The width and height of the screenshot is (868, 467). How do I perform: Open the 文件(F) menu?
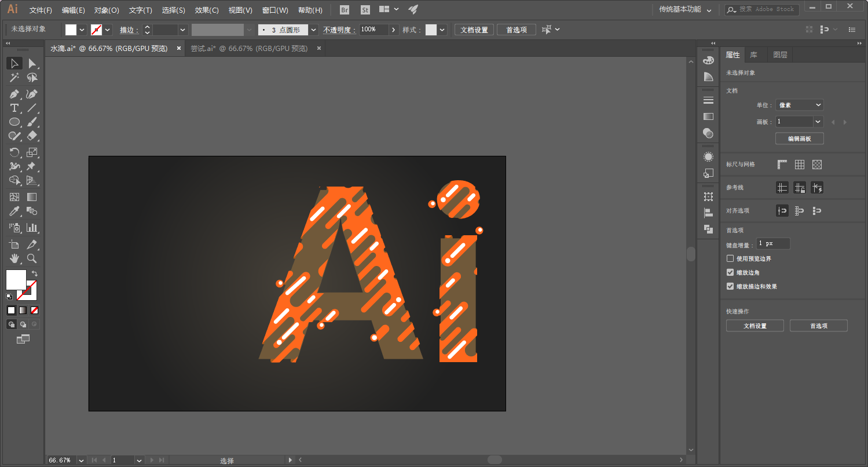point(41,10)
